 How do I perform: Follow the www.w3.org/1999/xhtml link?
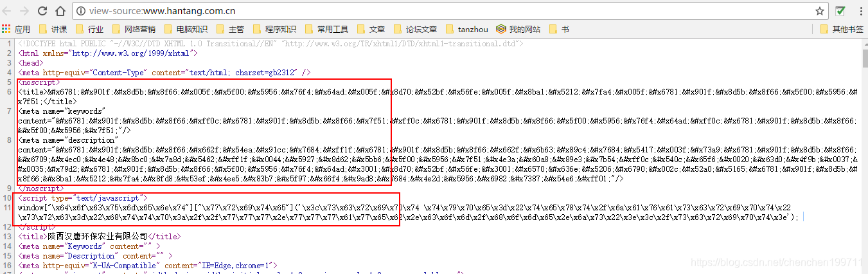[x=131, y=53]
